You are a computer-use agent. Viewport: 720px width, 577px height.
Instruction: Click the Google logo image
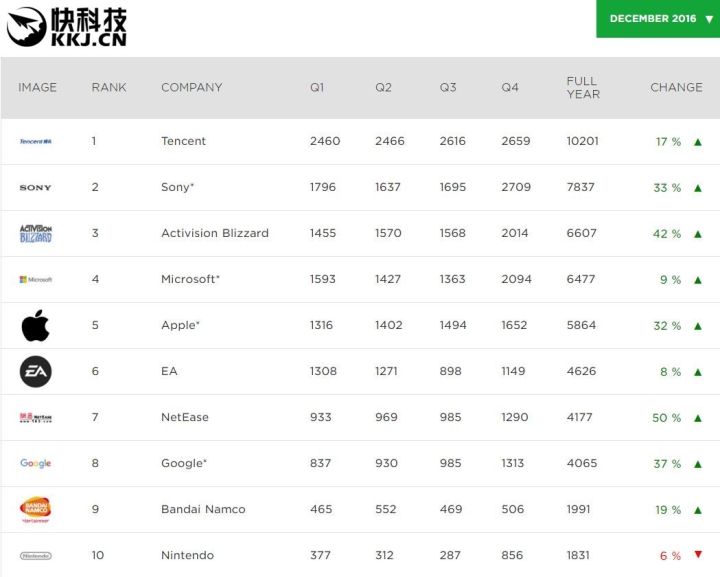(36, 463)
